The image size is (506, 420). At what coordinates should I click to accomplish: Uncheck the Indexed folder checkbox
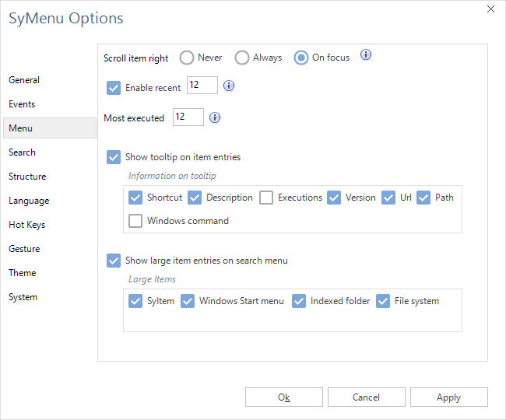(299, 301)
